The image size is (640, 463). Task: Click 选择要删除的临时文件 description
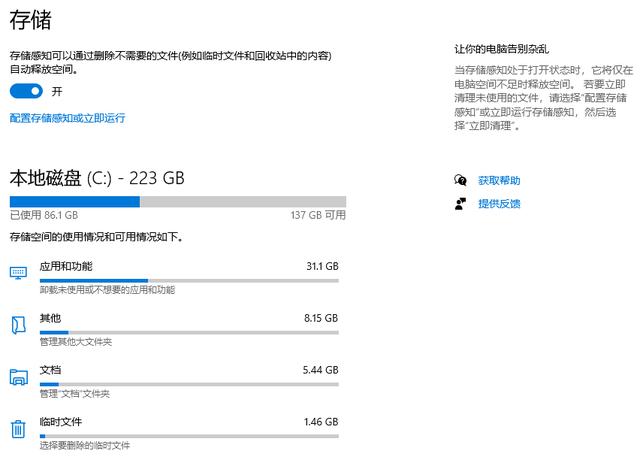coord(84,445)
